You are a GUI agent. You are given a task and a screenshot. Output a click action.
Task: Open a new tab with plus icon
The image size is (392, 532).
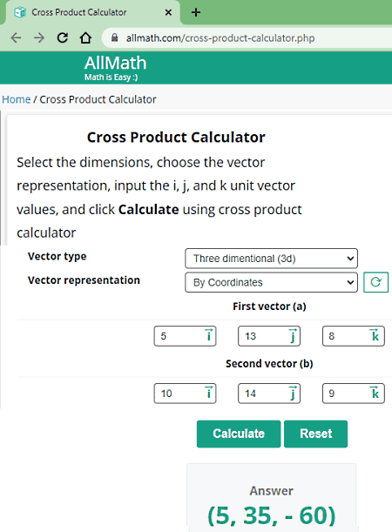coord(196,12)
